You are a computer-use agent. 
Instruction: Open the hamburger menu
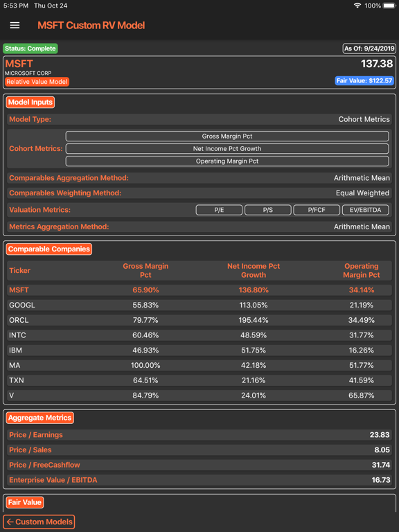coord(15,26)
